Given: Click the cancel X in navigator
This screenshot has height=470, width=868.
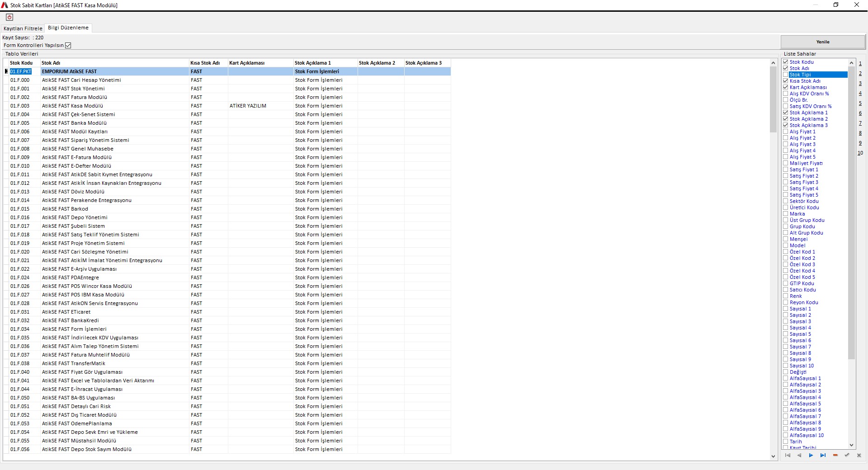Looking at the screenshot, I should click(x=859, y=456).
